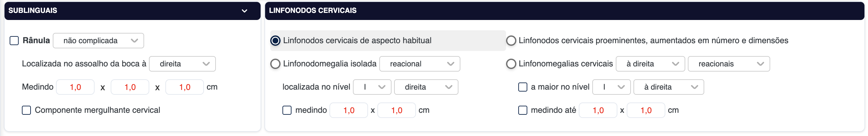Collapse the SUBLINGUAIS panel chevron
The height and width of the screenshot is (136, 868).
(244, 11)
